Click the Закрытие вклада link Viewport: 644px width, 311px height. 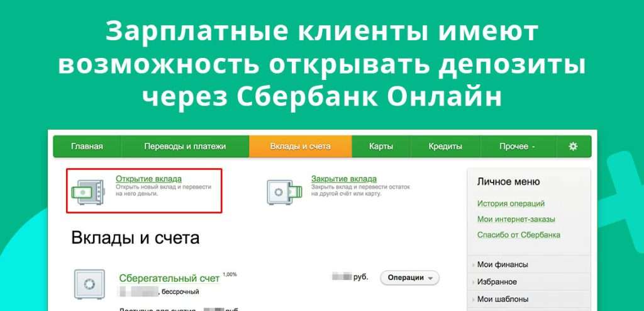343,179
